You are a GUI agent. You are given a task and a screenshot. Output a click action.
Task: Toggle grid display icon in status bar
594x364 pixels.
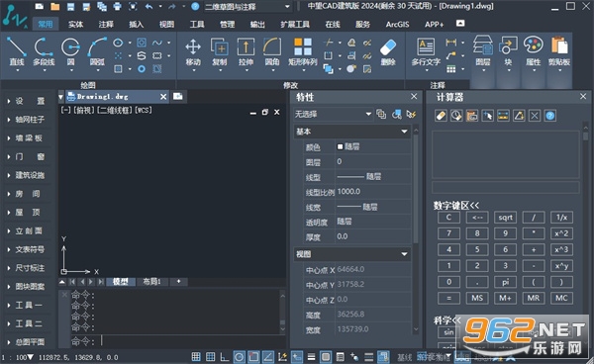(x=210, y=356)
